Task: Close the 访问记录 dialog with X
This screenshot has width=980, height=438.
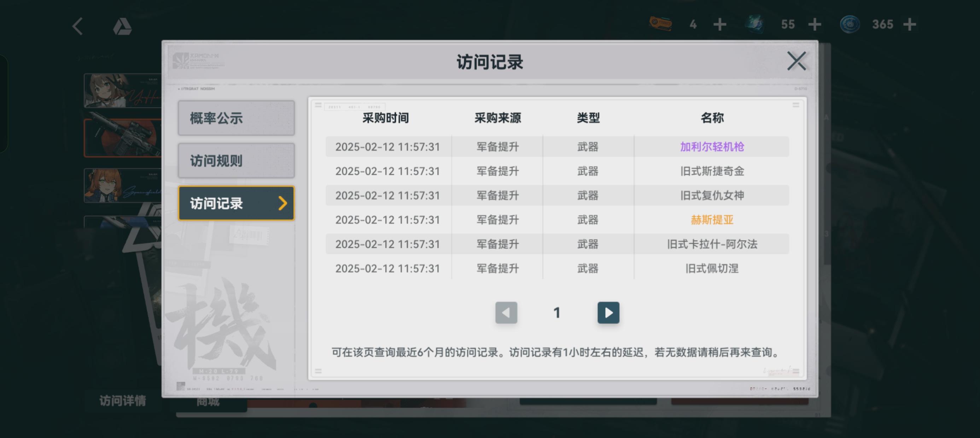Action: click(x=796, y=61)
